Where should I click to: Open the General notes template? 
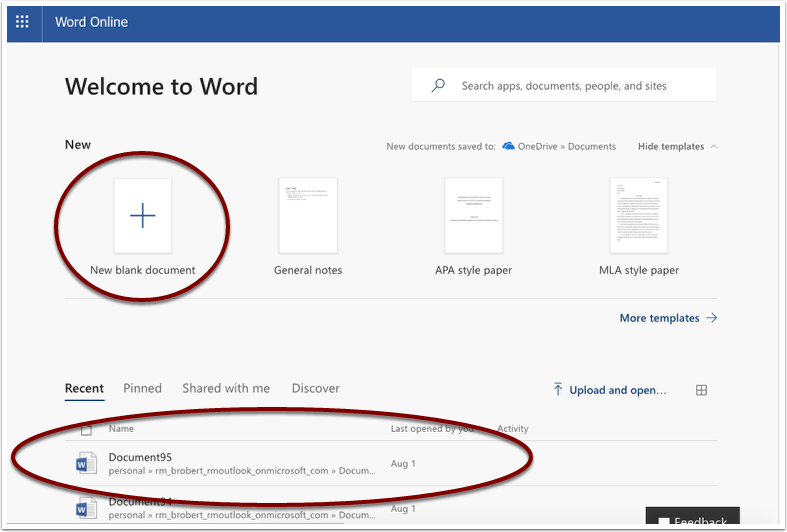pyautogui.click(x=308, y=227)
